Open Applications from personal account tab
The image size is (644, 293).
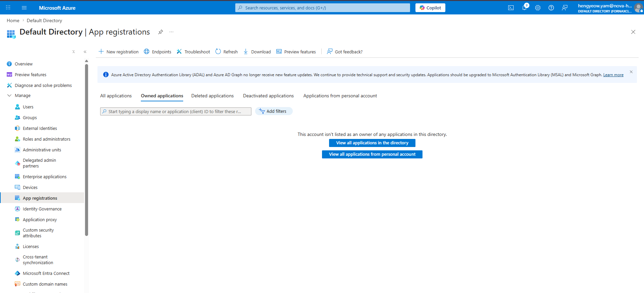[340, 96]
